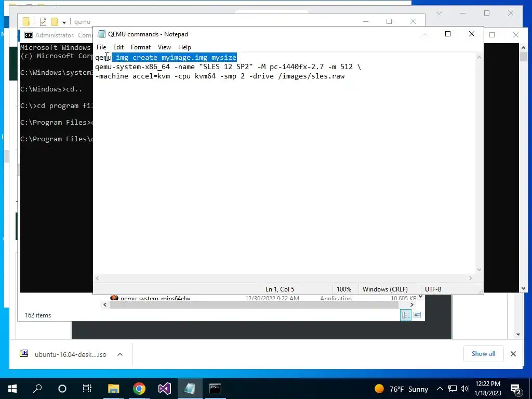Viewport: 532px width, 399px height.
Task: Click the Notepad vertical scrollbar up arrow
Action: (x=479, y=57)
